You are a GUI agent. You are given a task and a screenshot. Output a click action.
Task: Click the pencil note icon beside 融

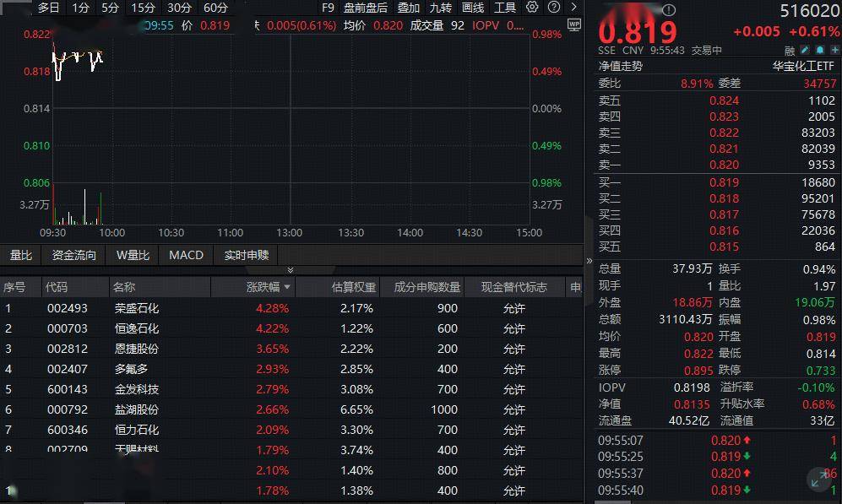coord(804,50)
